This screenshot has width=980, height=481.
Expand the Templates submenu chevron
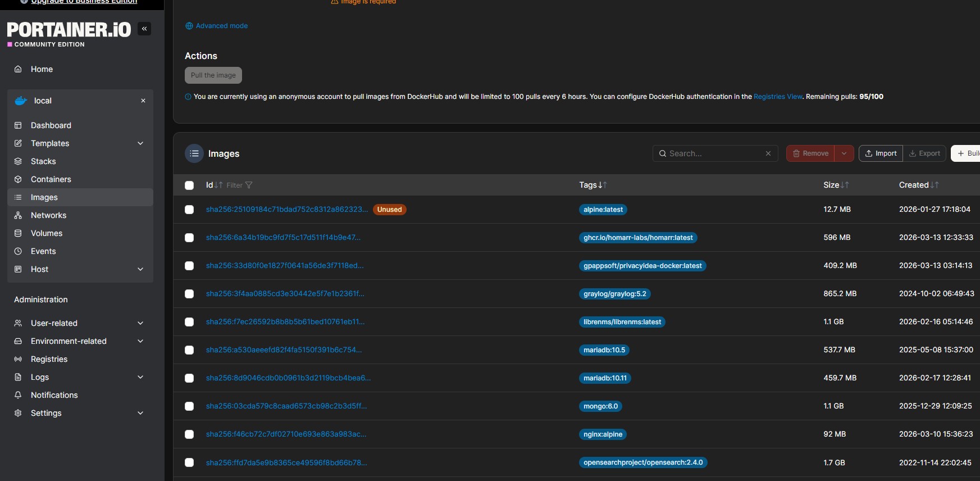pos(140,143)
